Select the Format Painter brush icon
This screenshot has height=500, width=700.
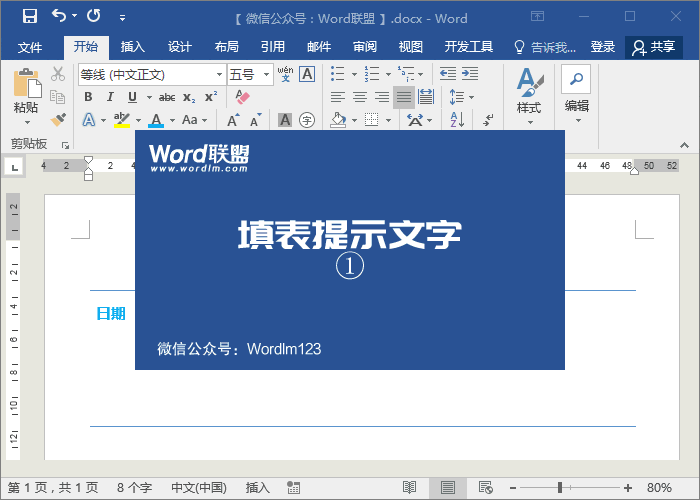coord(58,119)
